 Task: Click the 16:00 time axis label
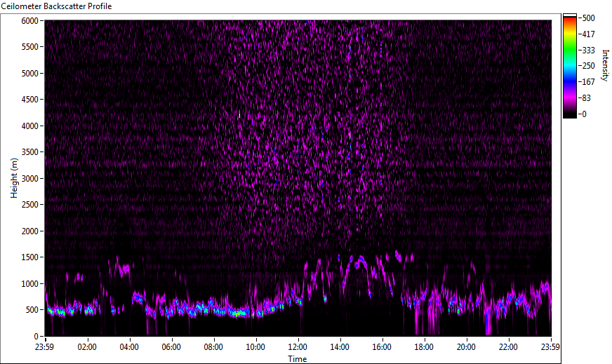[x=382, y=347]
